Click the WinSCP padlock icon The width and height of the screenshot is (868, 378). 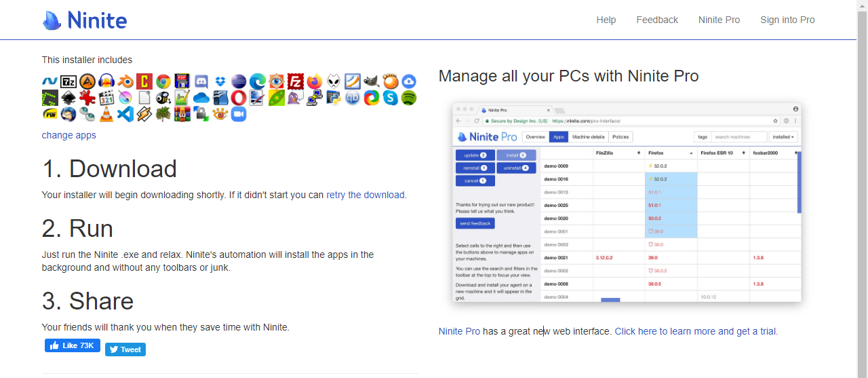(202, 114)
